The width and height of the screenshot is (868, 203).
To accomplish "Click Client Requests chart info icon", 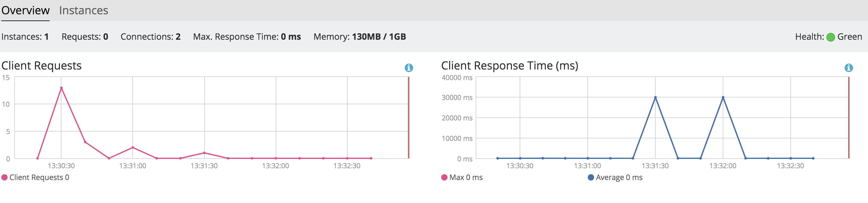I will (x=409, y=68).
